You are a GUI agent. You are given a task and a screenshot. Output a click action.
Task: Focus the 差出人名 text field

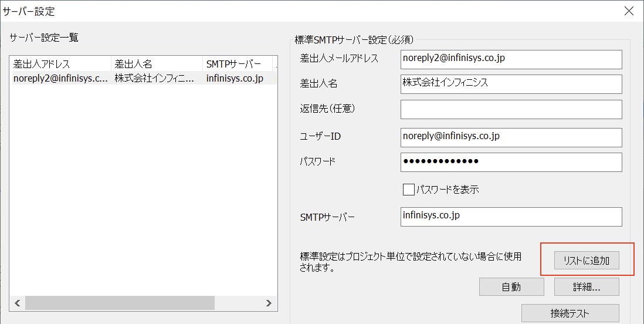(x=510, y=84)
